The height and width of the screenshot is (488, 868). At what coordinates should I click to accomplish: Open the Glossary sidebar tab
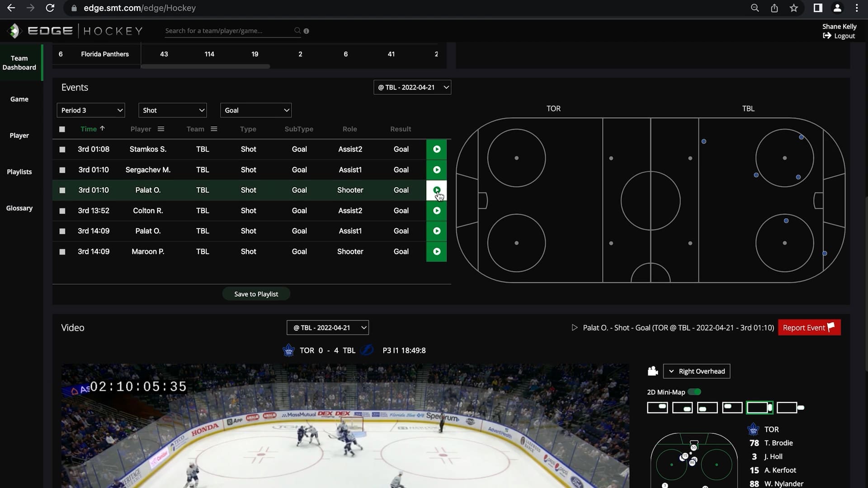pyautogui.click(x=19, y=208)
